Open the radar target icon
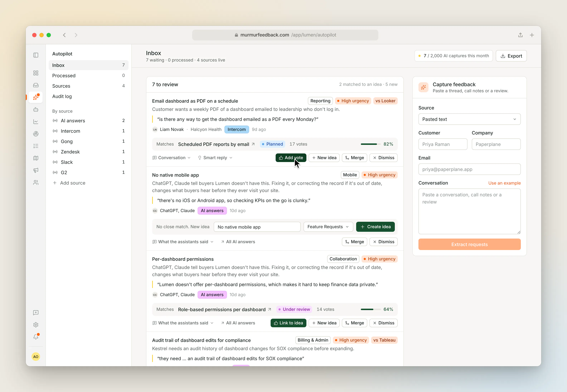The width and height of the screenshot is (567, 392). 36,134
